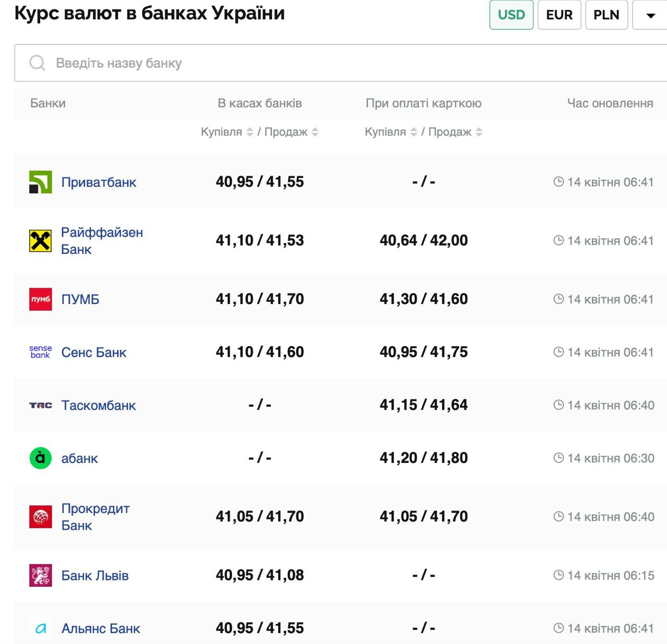Viewport: 667px width, 644px height.
Task: Click the red ПУМБ logo
Action: [40, 299]
